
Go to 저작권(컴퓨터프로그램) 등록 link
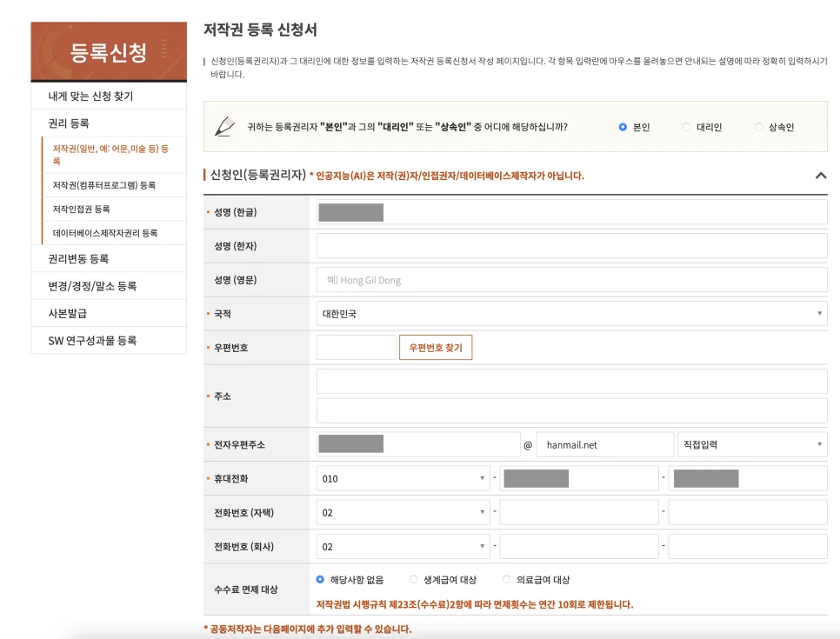[x=104, y=185]
